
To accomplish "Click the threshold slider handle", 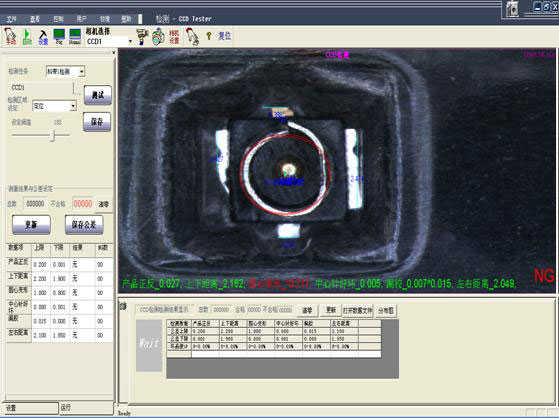I will click(x=53, y=135).
